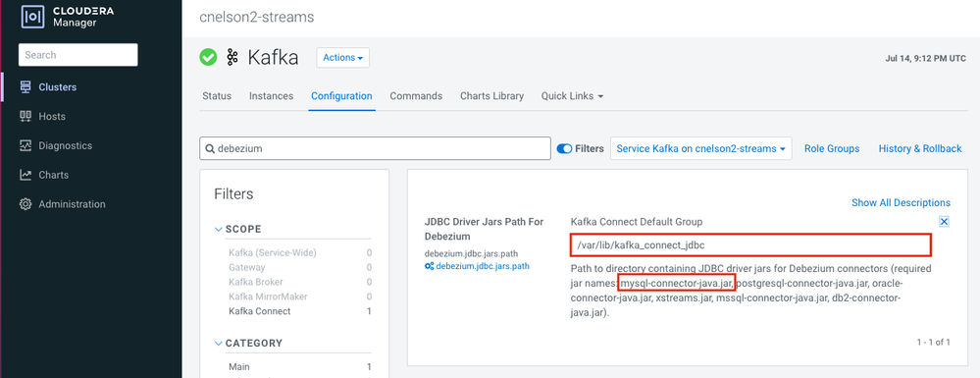
Task: Filter scope by Kafka MirrorMaker
Action: click(x=268, y=297)
